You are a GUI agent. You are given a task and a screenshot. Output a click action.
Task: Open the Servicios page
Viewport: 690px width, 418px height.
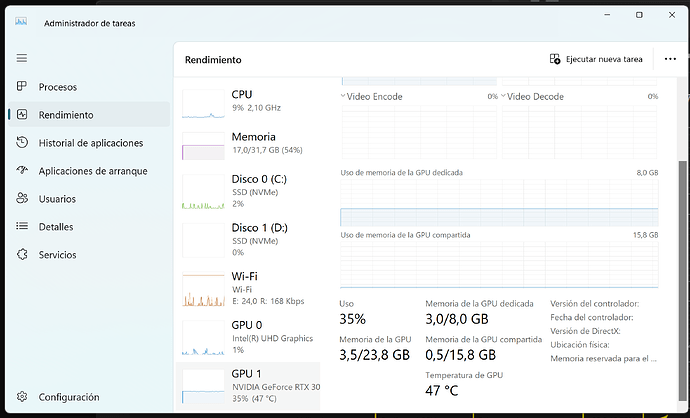pyautogui.click(x=89, y=255)
